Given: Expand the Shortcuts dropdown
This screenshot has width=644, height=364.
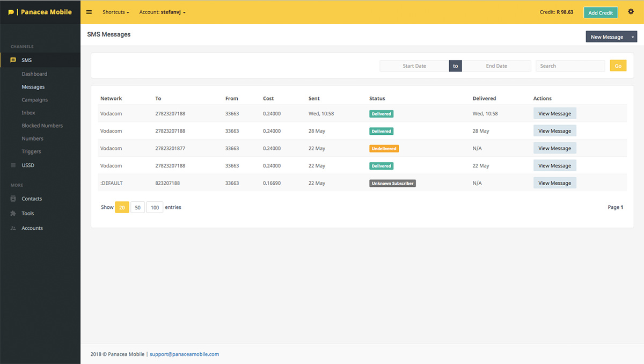Looking at the screenshot, I should 116,12.
